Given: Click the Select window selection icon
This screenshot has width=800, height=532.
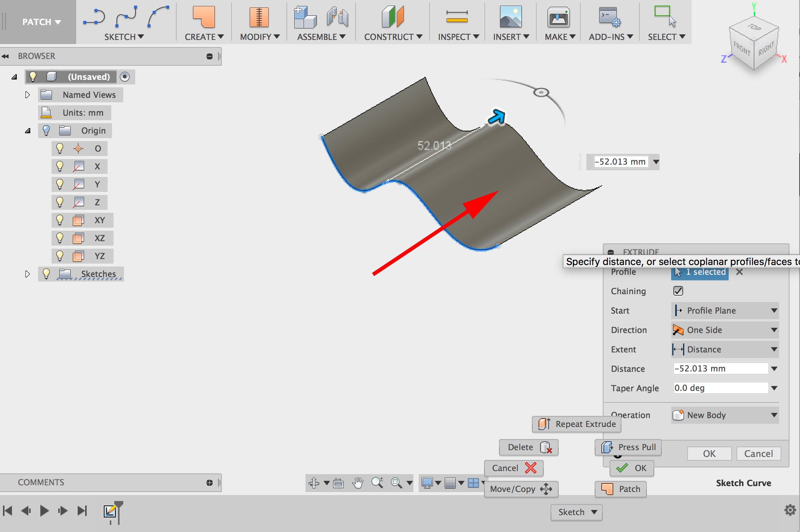Looking at the screenshot, I should [665, 16].
